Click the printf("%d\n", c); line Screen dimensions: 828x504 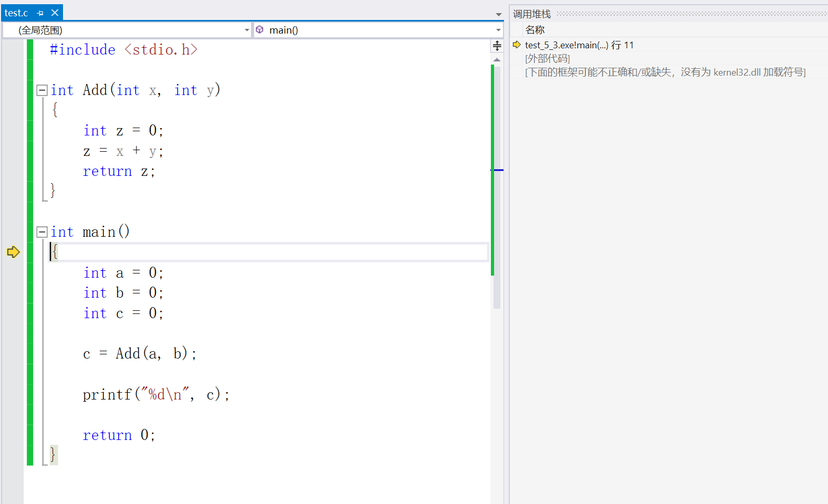coord(156,394)
